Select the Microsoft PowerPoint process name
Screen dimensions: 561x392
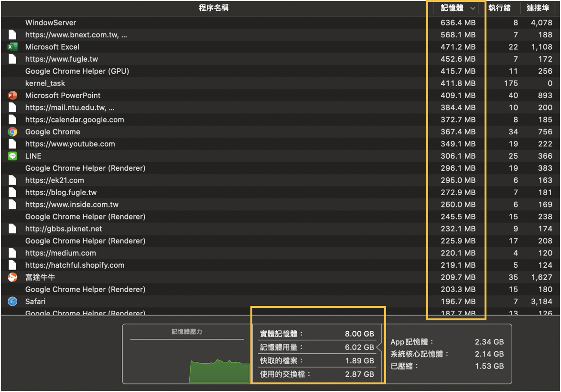(x=63, y=96)
